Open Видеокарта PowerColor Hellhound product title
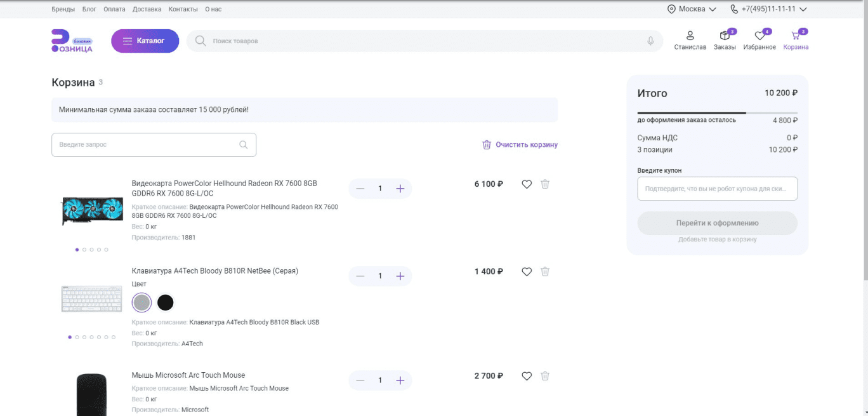The width and height of the screenshot is (868, 416). [x=224, y=188]
